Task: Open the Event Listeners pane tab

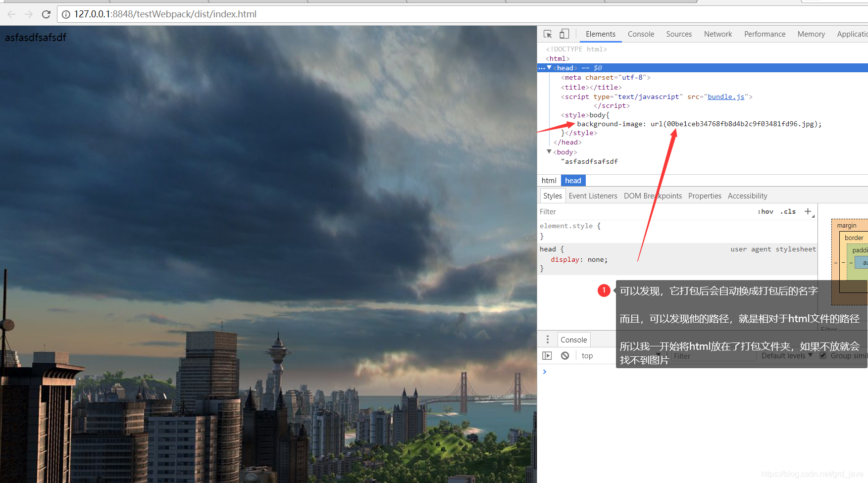Action: tap(593, 196)
